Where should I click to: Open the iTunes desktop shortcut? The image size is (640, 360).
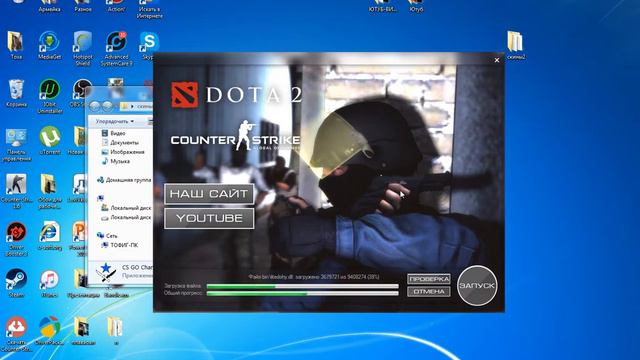point(49,283)
